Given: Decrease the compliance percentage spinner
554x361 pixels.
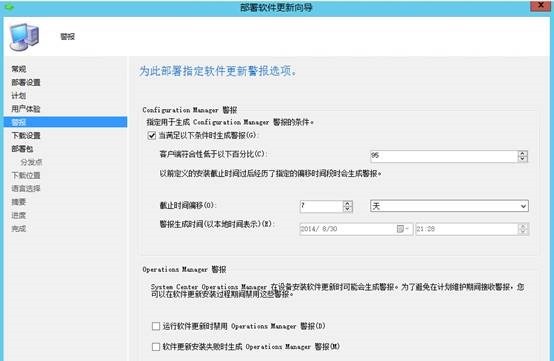Looking at the screenshot, I should [x=523, y=159].
